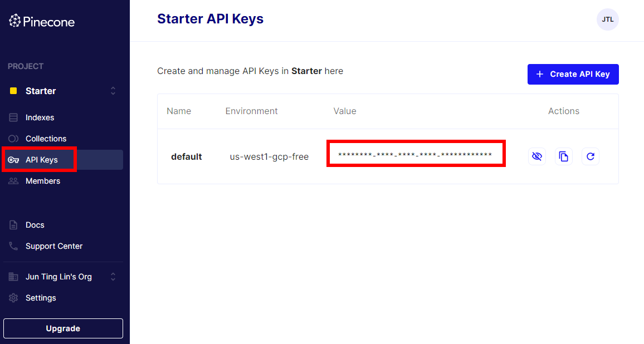Image resolution: width=644 pixels, height=344 pixels.
Task: Click the Collections sidebar icon
Action: (x=13, y=139)
